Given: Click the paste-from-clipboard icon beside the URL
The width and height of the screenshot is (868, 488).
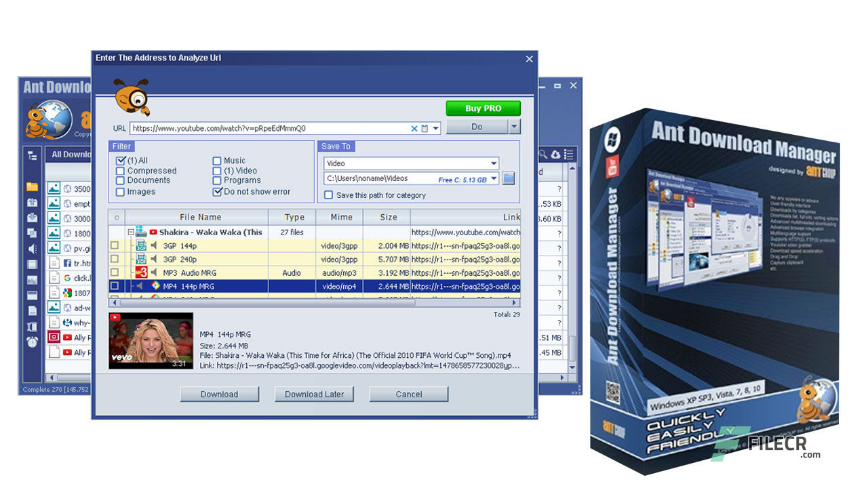Looking at the screenshot, I should 424,128.
